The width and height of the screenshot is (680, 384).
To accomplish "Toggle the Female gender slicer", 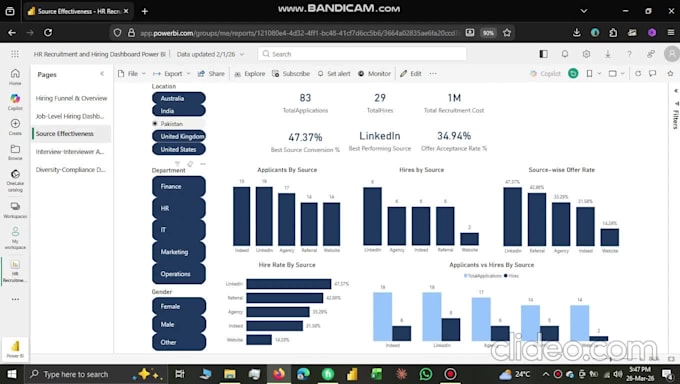I will (179, 306).
